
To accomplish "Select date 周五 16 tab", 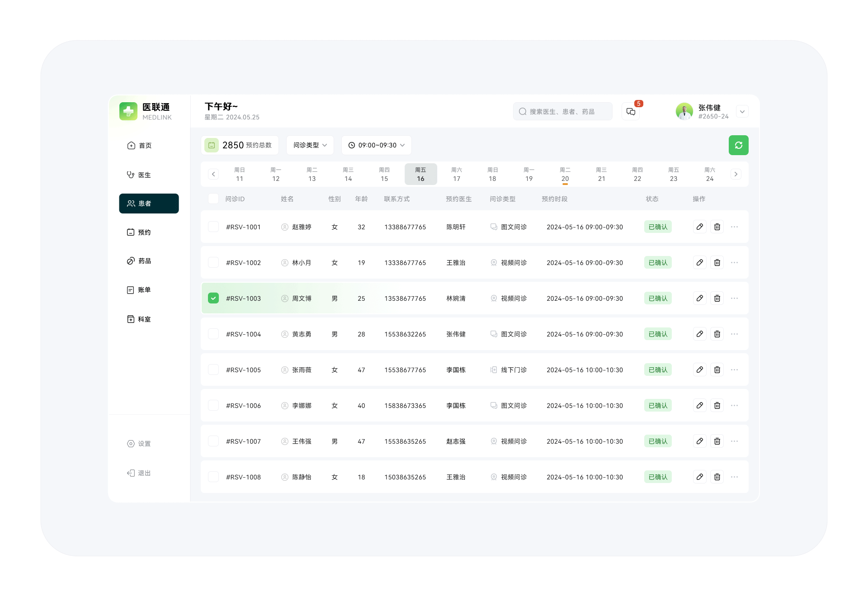I will (420, 174).
